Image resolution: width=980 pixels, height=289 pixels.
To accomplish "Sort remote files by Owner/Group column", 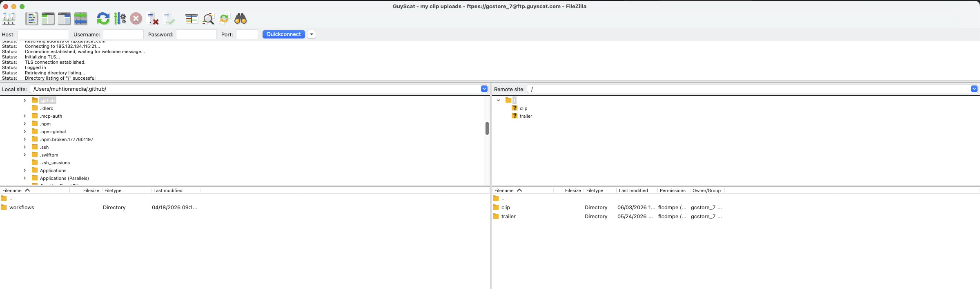I will (707, 190).
